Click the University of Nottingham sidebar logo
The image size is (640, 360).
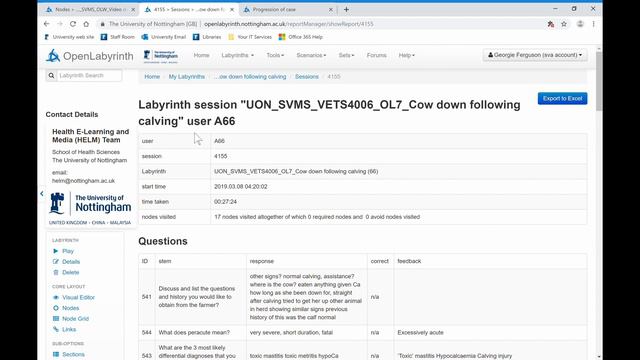click(90, 208)
